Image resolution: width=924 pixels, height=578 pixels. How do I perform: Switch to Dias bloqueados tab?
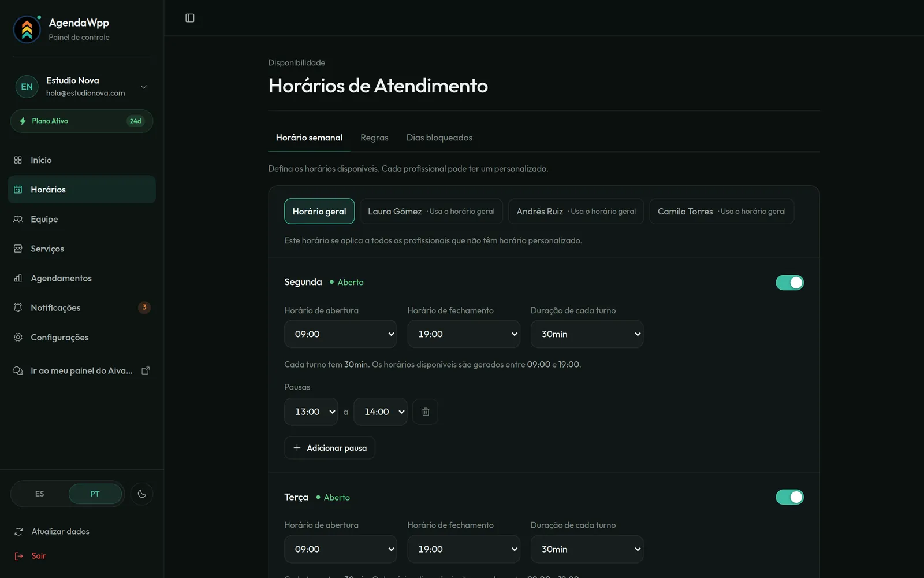(x=439, y=138)
